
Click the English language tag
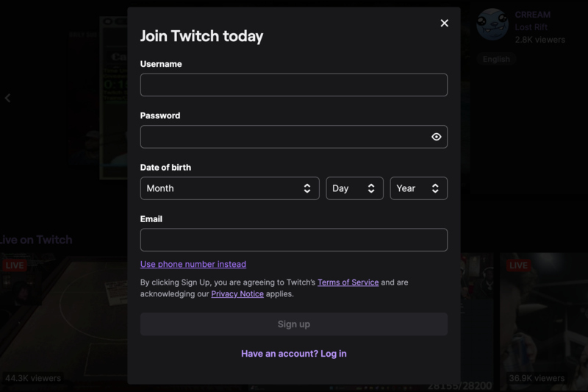pos(496,60)
